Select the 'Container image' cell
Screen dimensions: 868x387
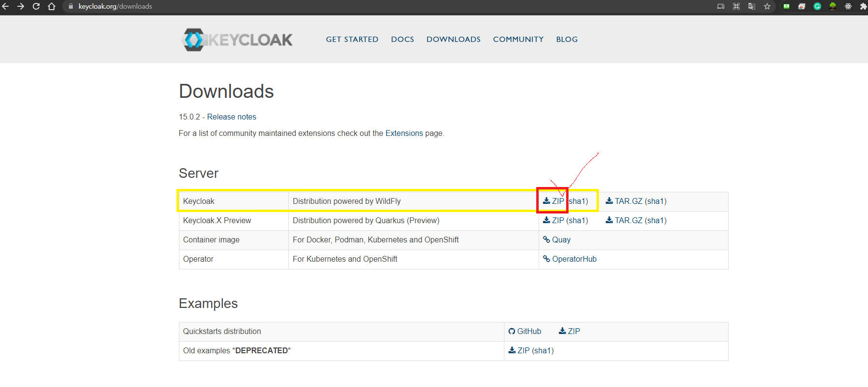[234, 240]
